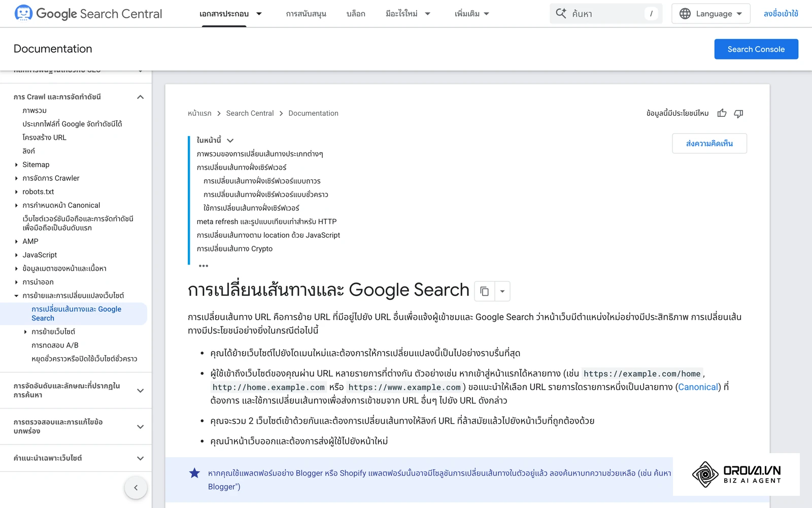
Task: Click the ลงชื่อเข้าใช้ sign-in link
Action: click(781, 14)
